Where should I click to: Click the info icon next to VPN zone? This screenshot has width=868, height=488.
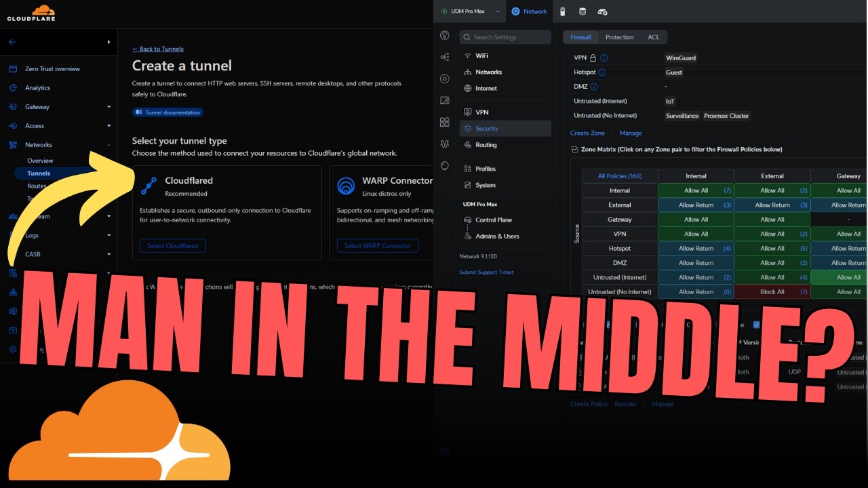604,58
